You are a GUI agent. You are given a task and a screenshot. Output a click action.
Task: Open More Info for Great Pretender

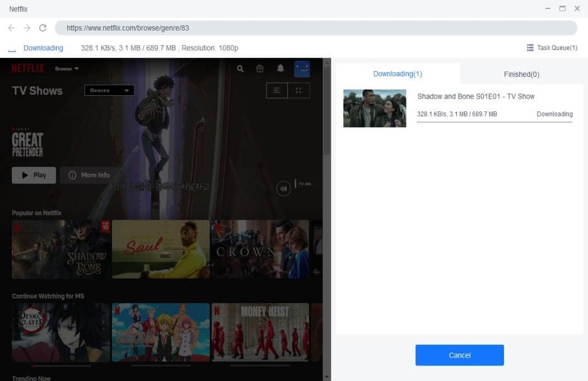coord(89,175)
